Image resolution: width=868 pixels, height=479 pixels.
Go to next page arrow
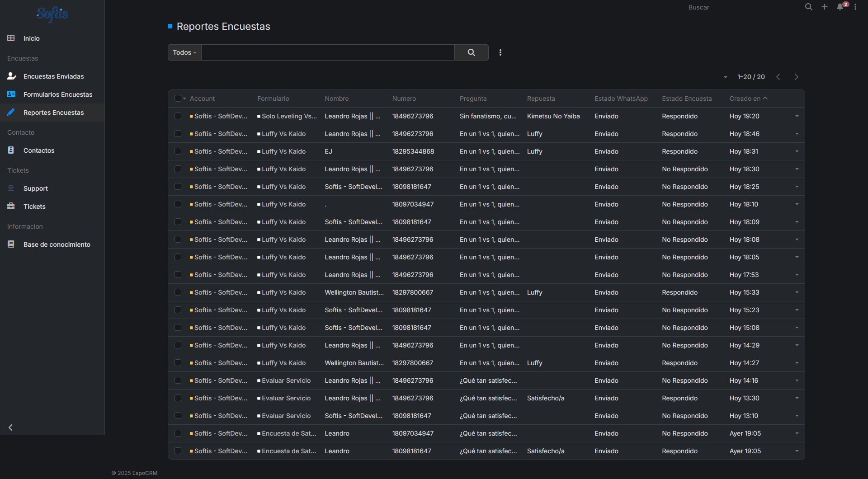797,77
